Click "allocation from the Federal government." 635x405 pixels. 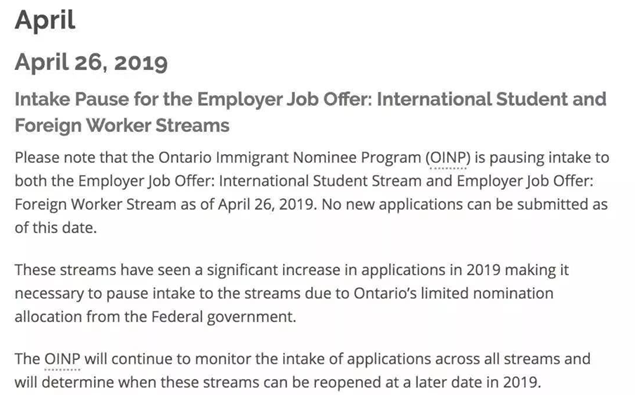[x=156, y=317]
